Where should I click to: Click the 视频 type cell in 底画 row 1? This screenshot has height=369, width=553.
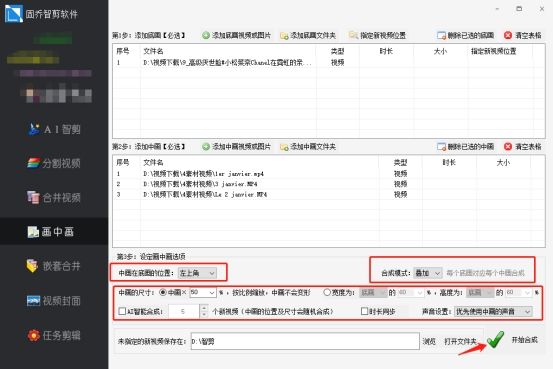338,62
